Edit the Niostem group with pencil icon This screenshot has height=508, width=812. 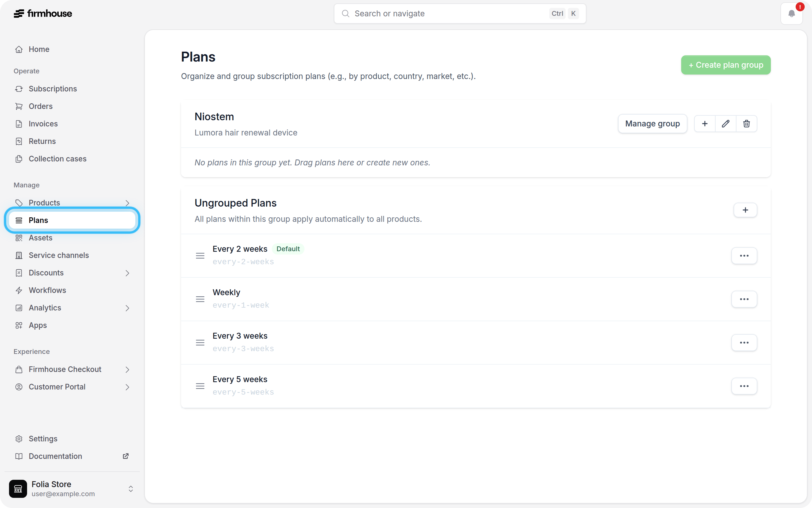coord(725,124)
